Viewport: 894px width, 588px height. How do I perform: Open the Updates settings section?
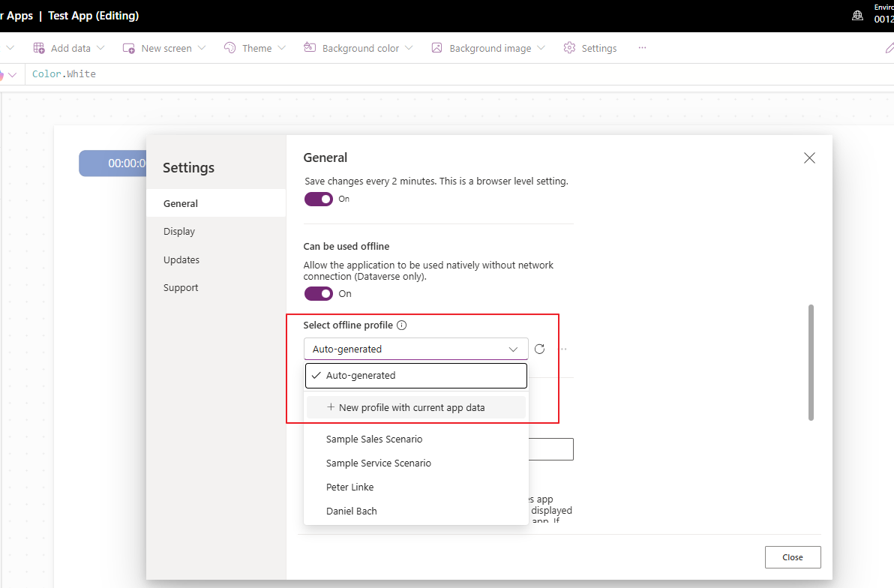181,259
